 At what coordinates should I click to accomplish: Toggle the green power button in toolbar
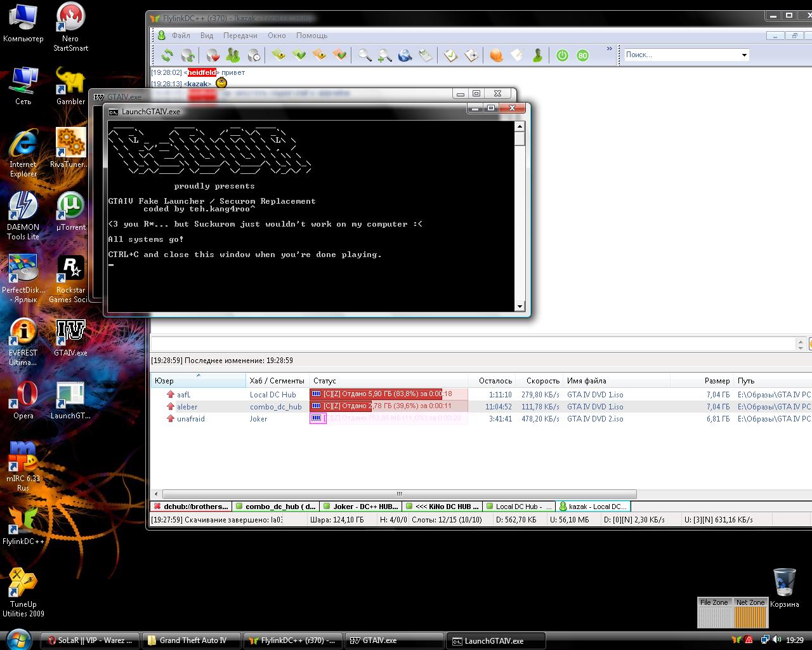point(562,55)
